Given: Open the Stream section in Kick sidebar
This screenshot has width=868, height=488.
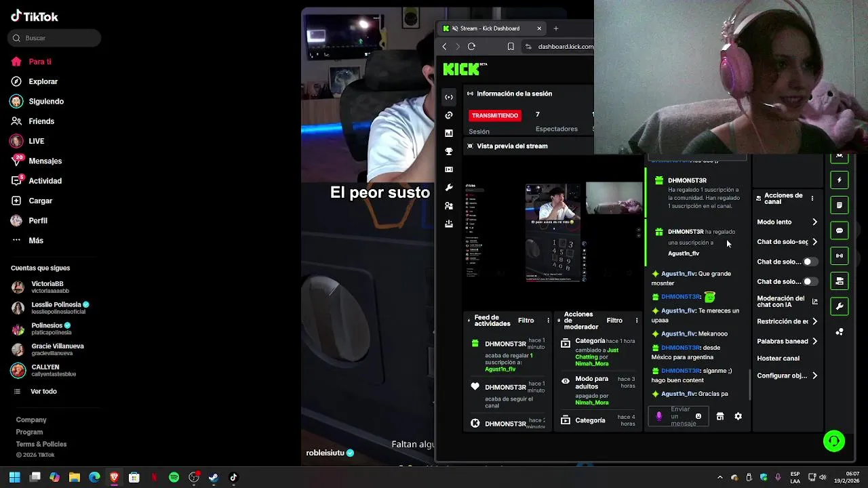Looking at the screenshot, I should (449, 97).
